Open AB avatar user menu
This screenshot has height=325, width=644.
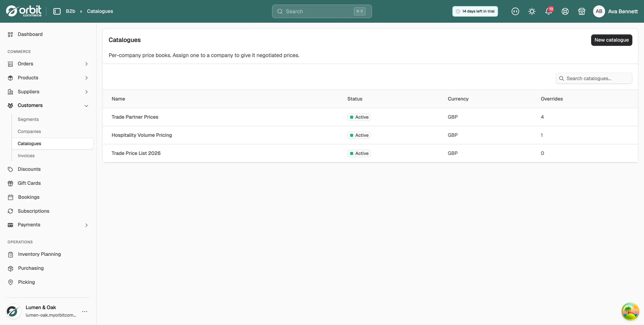599,11
